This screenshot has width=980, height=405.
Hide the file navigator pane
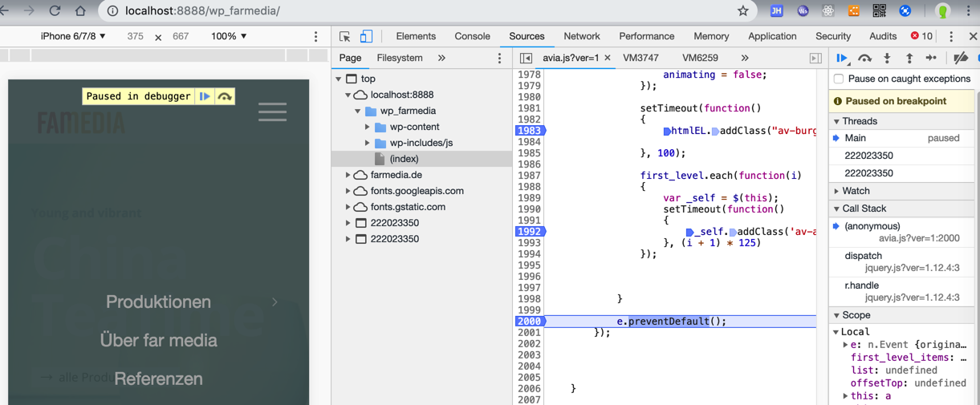click(526, 58)
